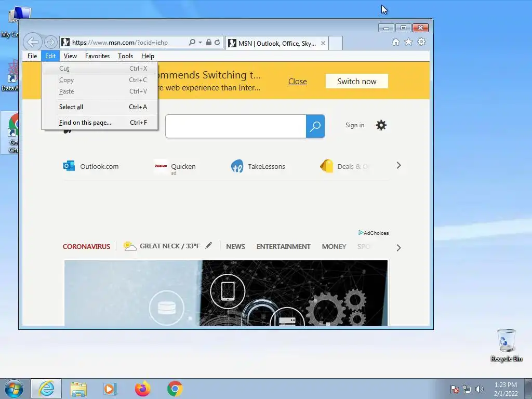This screenshot has width=532, height=399.
Task: Open the Outlook.com shortcut
Action: (91, 166)
